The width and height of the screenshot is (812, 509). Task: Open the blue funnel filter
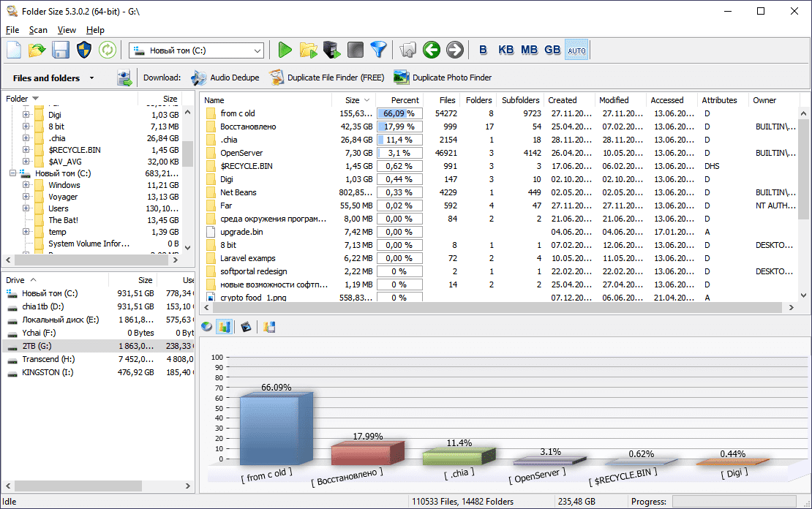point(378,50)
